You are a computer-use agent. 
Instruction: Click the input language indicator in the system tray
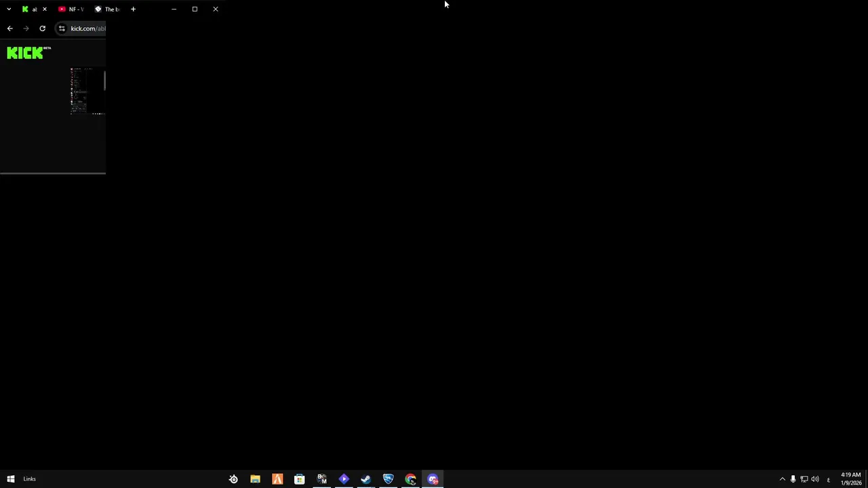click(x=828, y=479)
